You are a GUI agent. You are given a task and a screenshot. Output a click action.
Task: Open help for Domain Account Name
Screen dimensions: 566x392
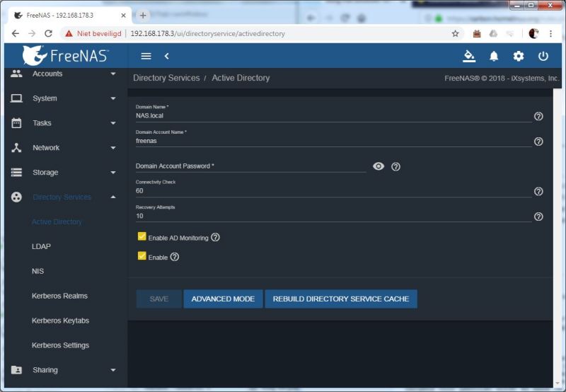(538, 141)
